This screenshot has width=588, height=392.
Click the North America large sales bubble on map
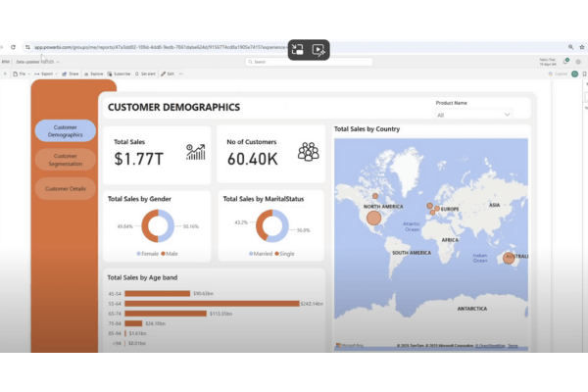[373, 218]
